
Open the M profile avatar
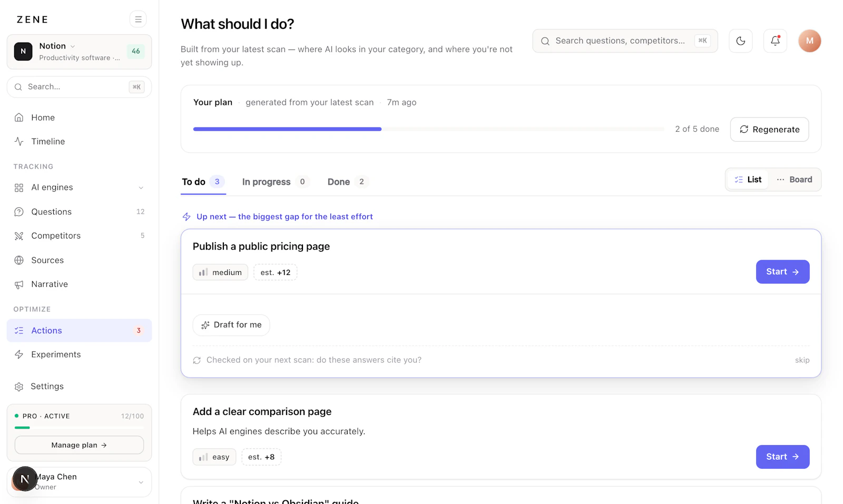tap(810, 41)
